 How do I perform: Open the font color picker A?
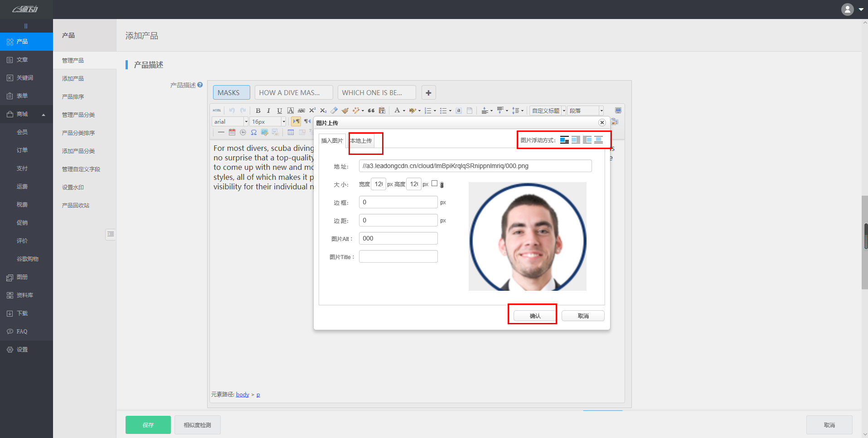397,111
